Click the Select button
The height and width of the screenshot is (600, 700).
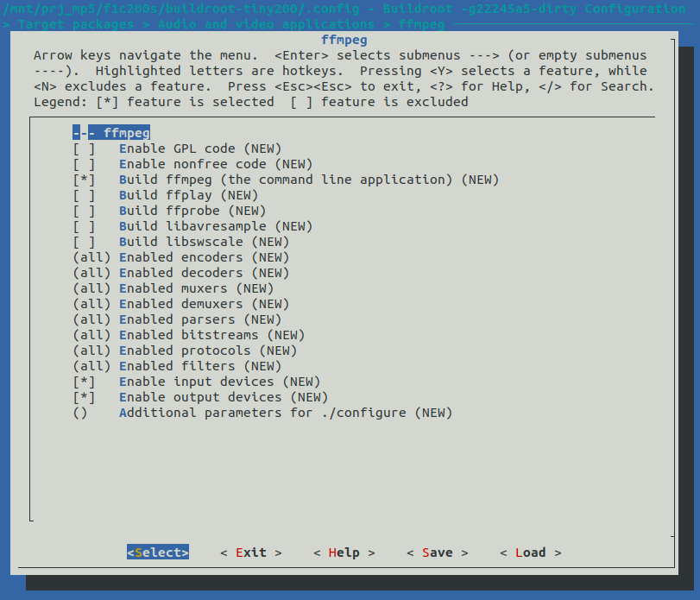[158, 553]
